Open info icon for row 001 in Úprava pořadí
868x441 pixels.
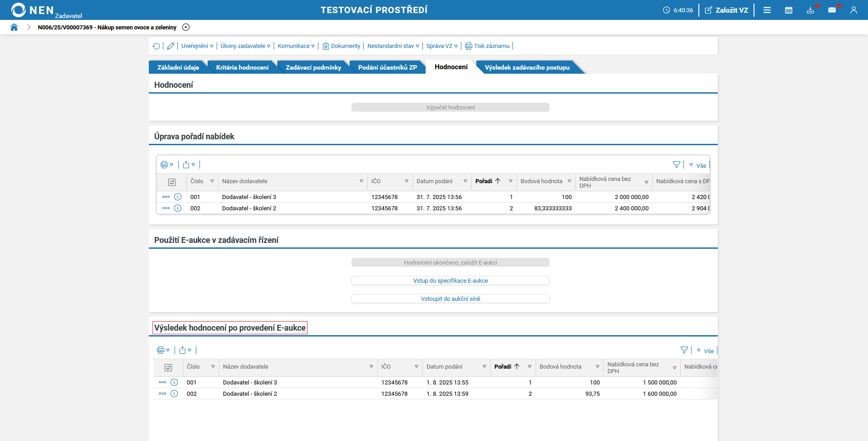coord(178,197)
